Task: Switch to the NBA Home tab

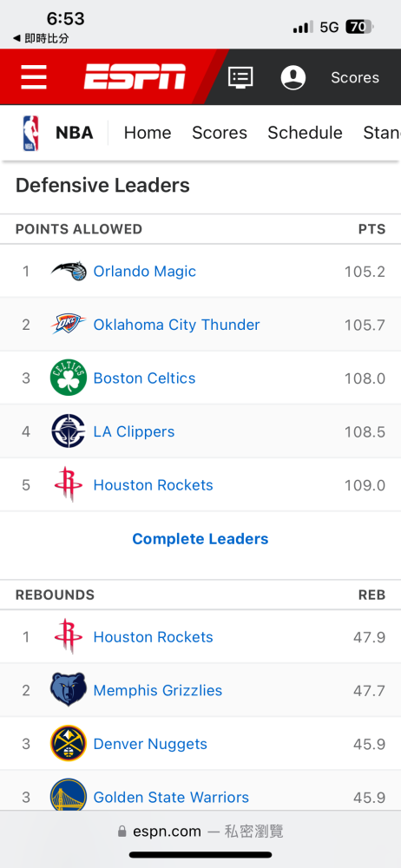Action: (148, 133)
